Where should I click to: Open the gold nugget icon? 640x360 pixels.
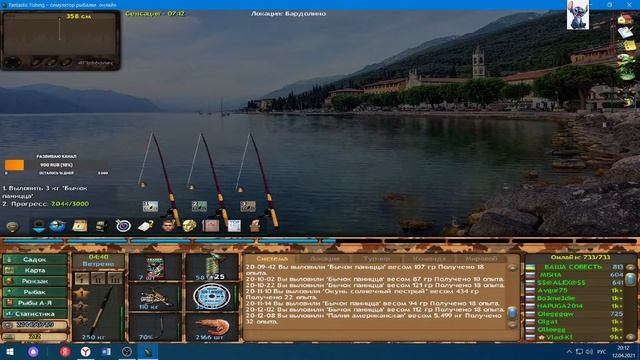coord(189,226)
